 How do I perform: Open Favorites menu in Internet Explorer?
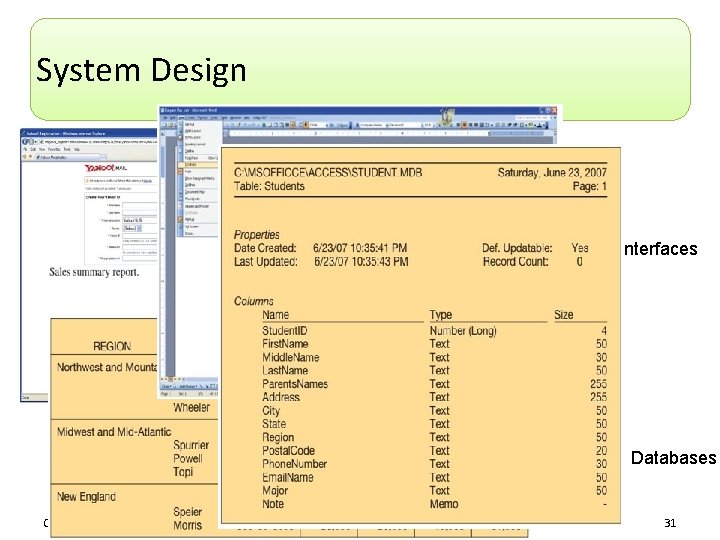[x=54, y=149]
